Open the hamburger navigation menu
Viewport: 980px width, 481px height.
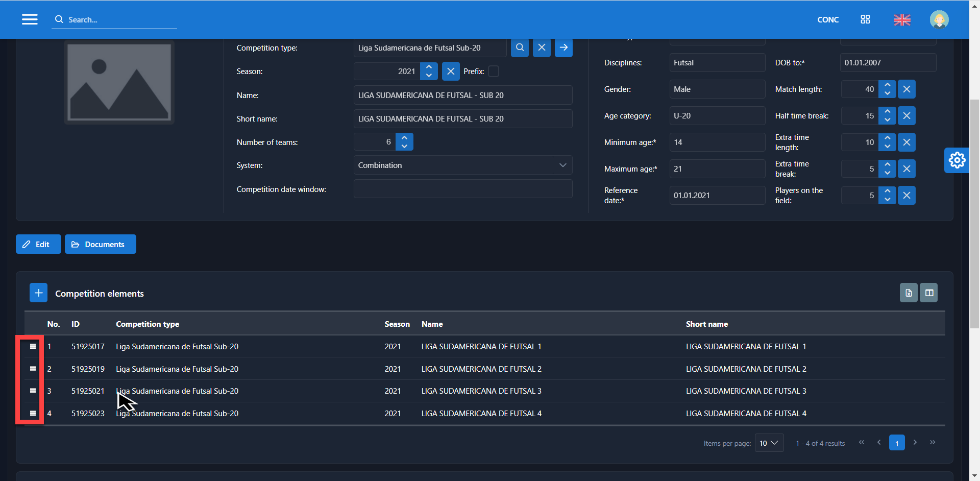(x=30, y=19)
